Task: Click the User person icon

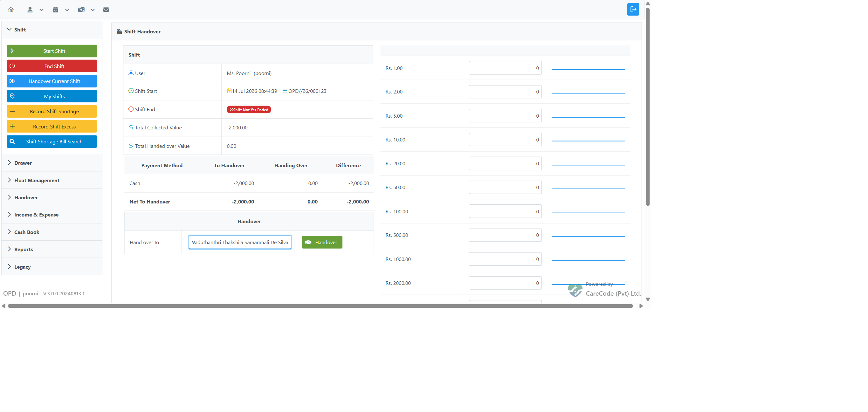Action: click(131, 73)
